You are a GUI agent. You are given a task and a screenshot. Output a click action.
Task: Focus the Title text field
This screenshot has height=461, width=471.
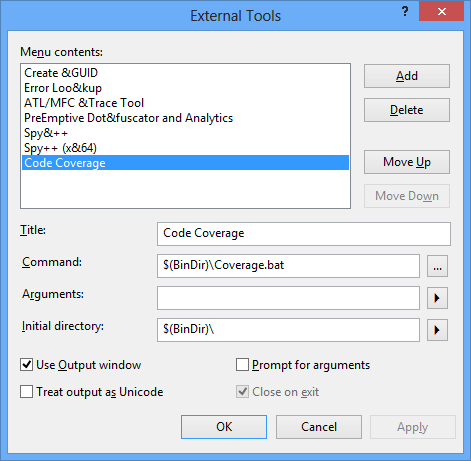(304, 234)
